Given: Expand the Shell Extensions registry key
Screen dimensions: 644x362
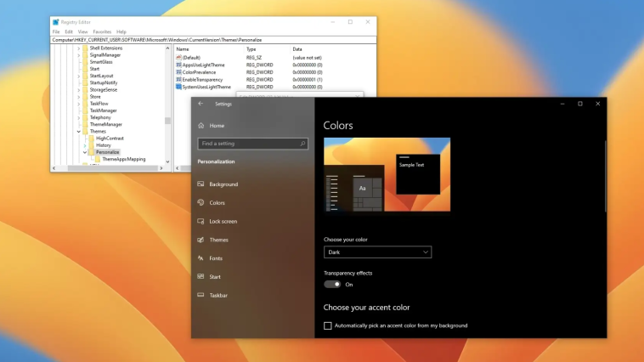Looking at the screenshot, I should point(80,48).
